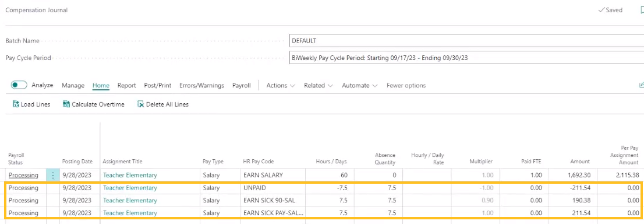The image size is (644, 224).
Task: Select the UNPAID pay code cell
Action: pyautogui.click(x=273, y=188)
